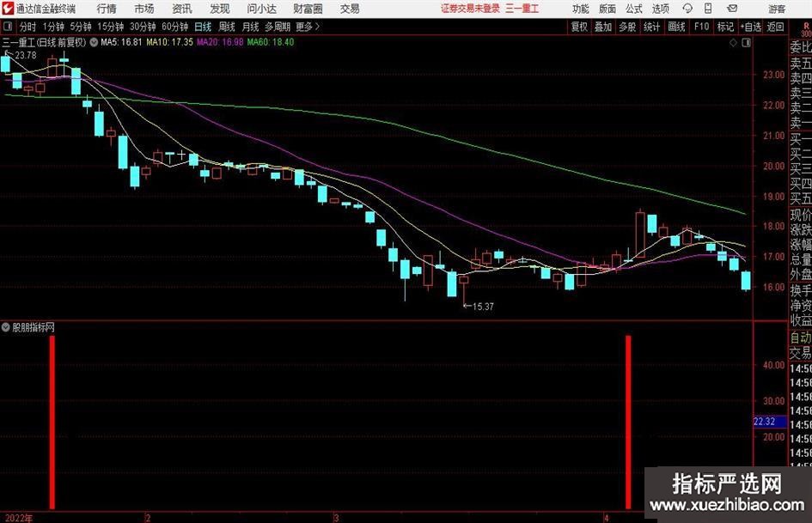812x523 pixels.
Task: Switch to 月线 monthly period
Action: (x=250, y=27)
